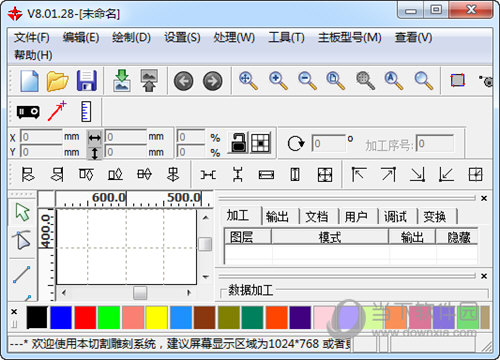This screenshot has width=500, height=360.
Task: Close the 数据加工 panel with its X
Action: (x=484, y=276)
